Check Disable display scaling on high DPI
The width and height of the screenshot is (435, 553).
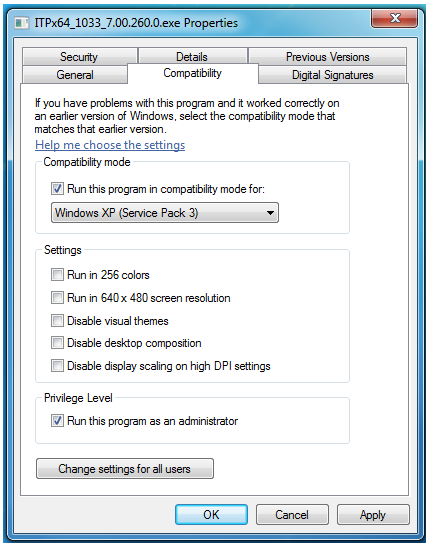click(x=57, y=365)
